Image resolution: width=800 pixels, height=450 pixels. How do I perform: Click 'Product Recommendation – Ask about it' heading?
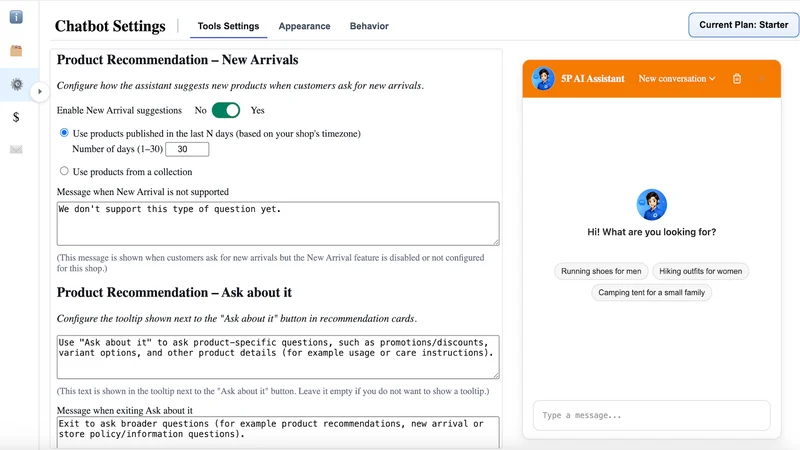(174, 292)
